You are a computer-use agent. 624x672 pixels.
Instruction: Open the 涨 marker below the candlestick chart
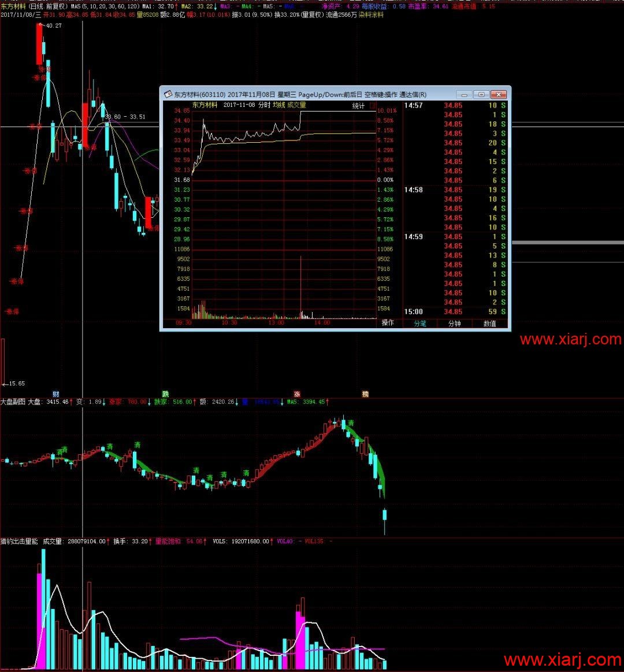pyautogui.click(x=297, y=394)
